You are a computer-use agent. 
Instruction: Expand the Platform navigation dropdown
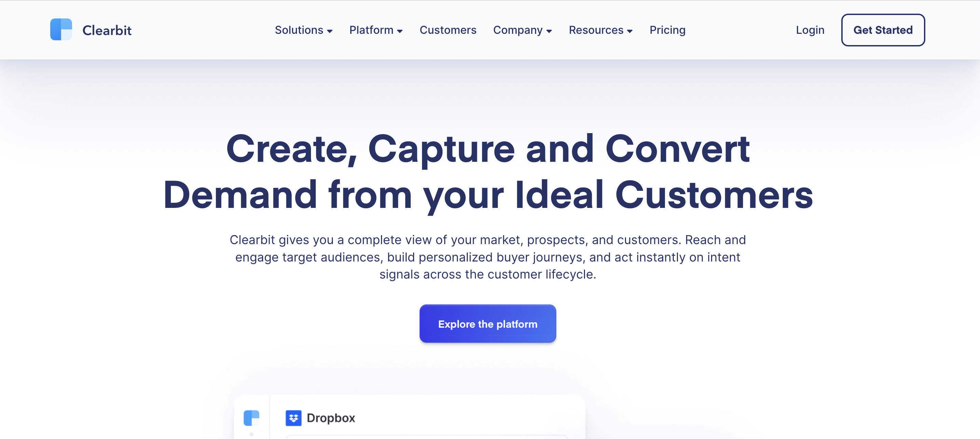click(x=376, y=30)
